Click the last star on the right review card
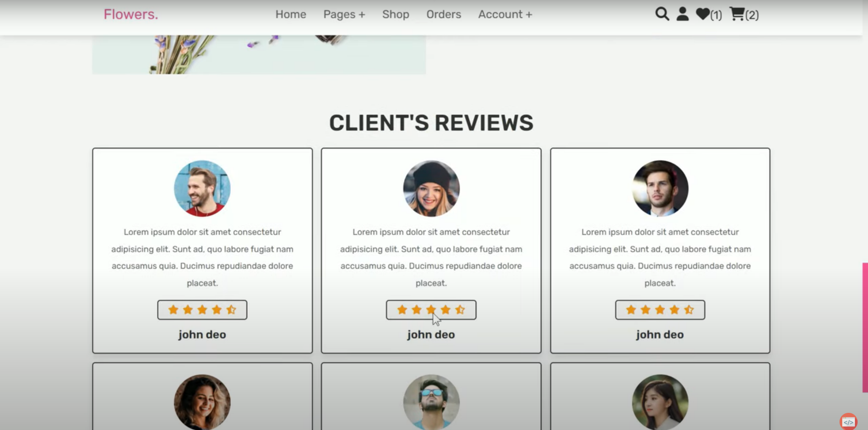The height and width of the screenshot is (430, 868). (689, 310)
